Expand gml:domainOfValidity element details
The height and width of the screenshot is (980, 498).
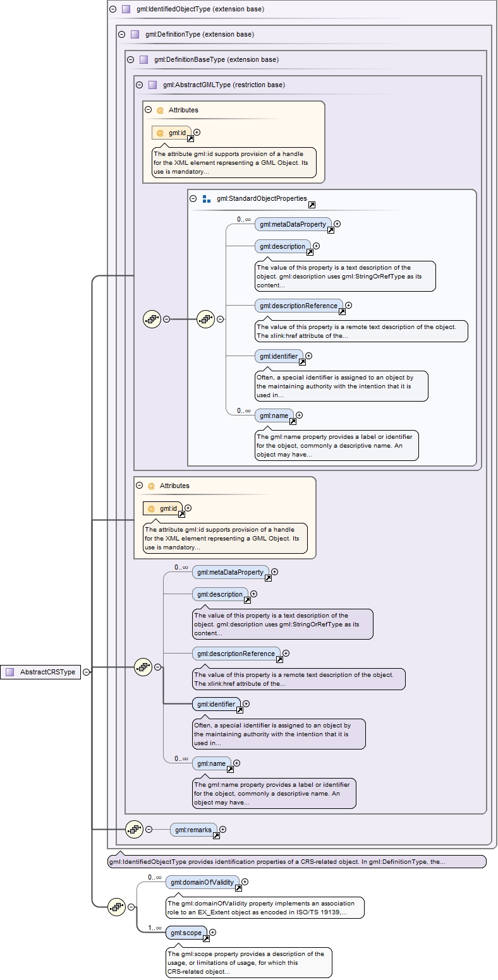(245, 881)
